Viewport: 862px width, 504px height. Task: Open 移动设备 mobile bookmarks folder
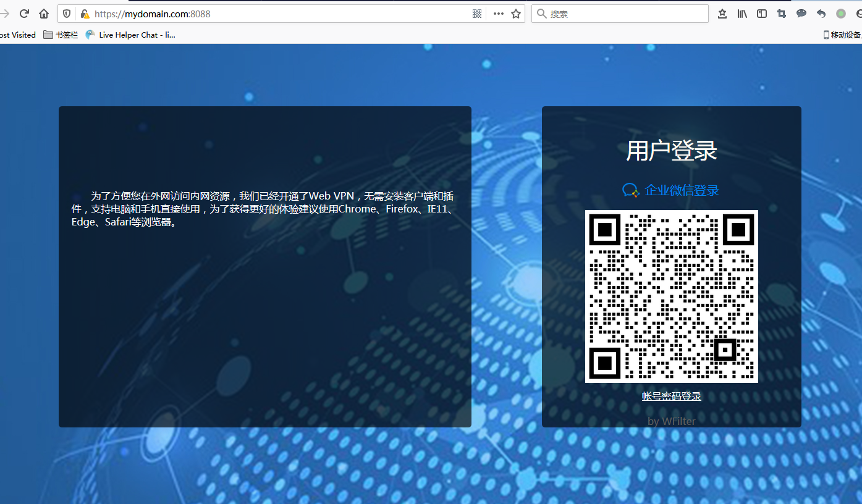pos(843,35)
